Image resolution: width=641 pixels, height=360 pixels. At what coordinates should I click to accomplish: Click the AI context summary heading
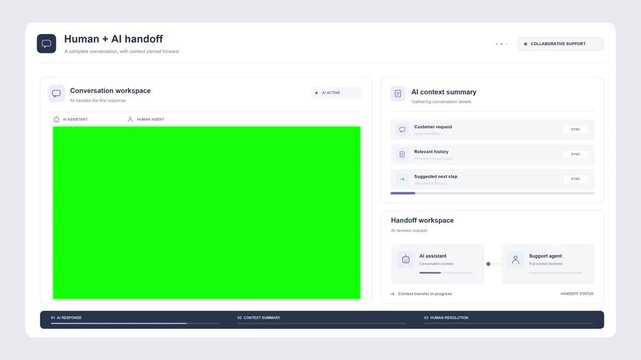coord(444,92)
